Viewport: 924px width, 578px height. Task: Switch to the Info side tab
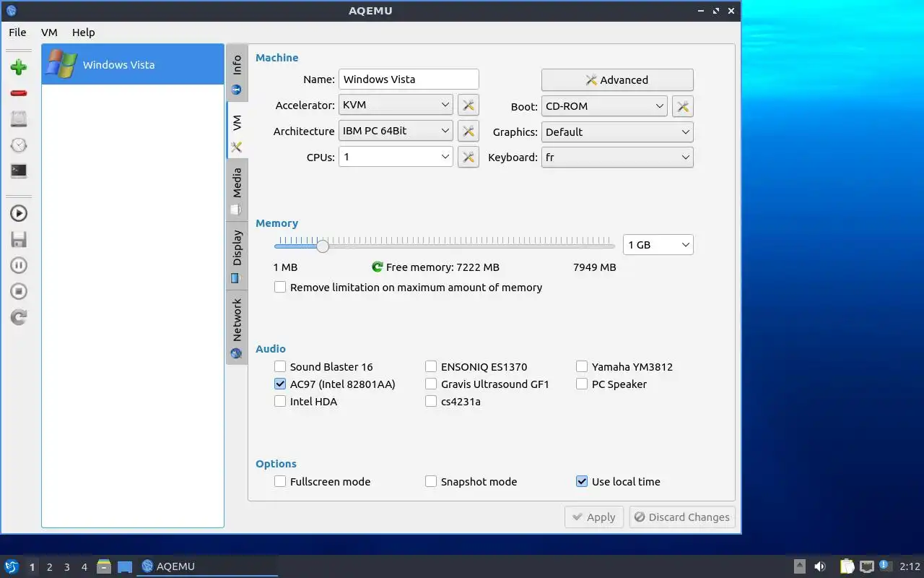coord(236,74)
